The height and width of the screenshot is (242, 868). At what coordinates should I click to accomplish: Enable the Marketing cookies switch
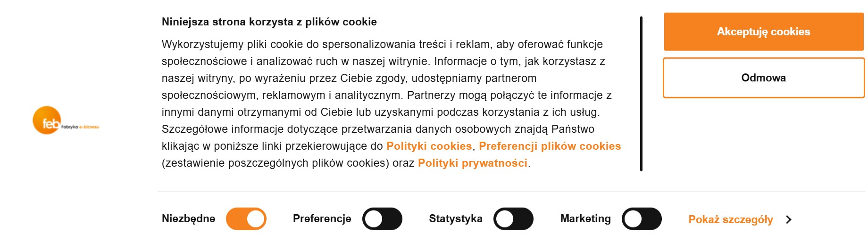click(x=642, y=219)
